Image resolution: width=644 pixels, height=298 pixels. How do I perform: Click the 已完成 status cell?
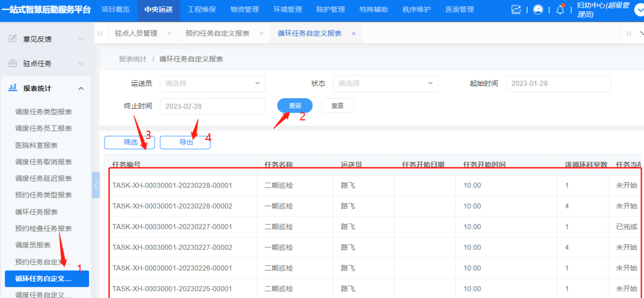pos(627,227)
